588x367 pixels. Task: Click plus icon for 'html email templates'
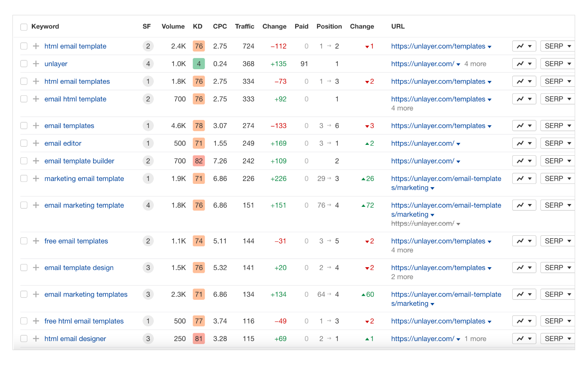(x=36, y=81)
